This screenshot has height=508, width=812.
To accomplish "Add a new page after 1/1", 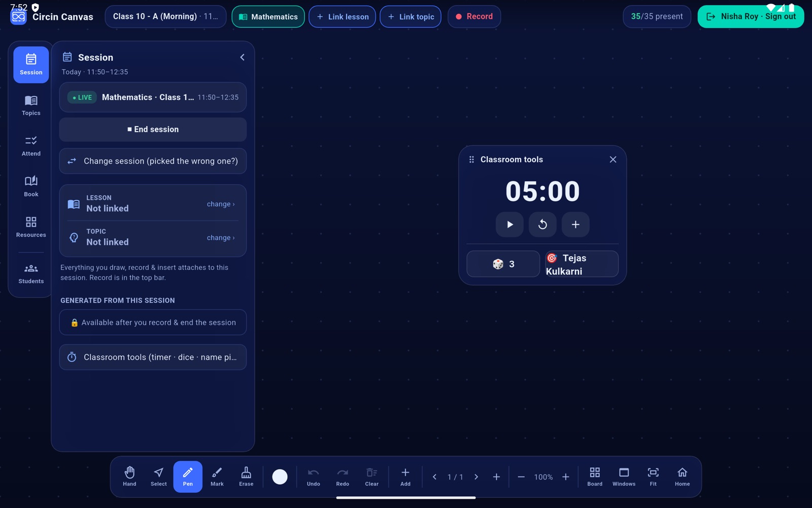I will pos(496,477).
